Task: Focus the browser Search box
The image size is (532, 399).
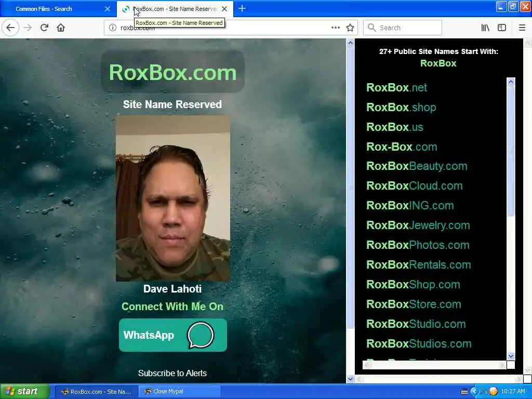Action: 403,28
